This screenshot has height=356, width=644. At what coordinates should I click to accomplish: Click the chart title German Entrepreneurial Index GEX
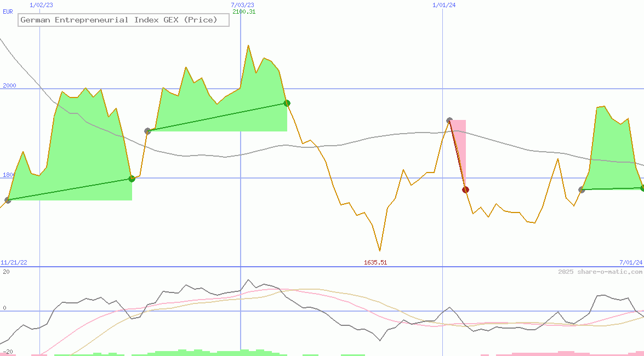(x=119, y=20)
